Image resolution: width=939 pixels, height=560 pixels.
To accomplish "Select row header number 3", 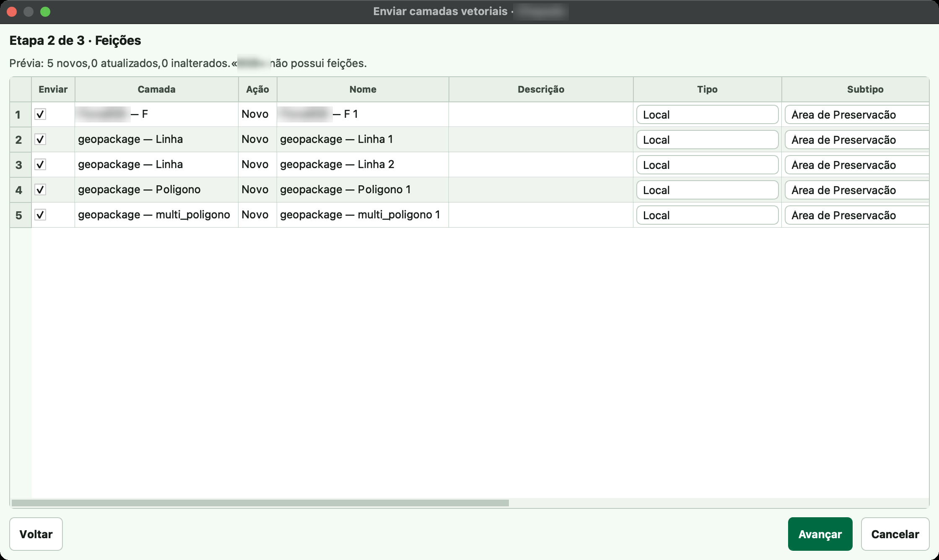I will 21,165.
